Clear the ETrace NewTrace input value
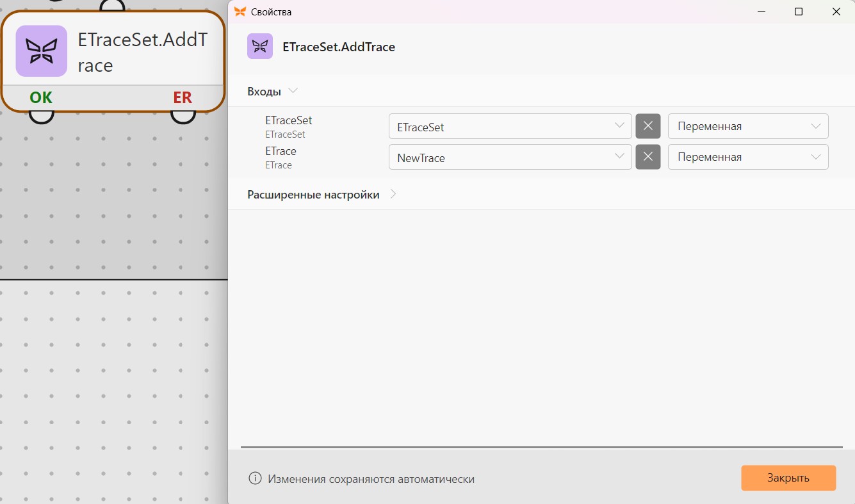 coord(647,157)
